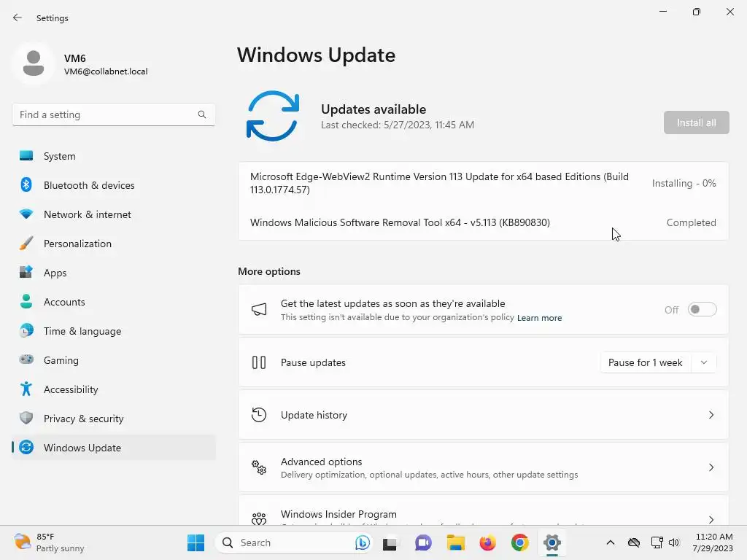The width and height of the screenshot is (747, 560).
Task: Select Bluetooth & devices in sidebar
Action: click(x=114, y=184)
